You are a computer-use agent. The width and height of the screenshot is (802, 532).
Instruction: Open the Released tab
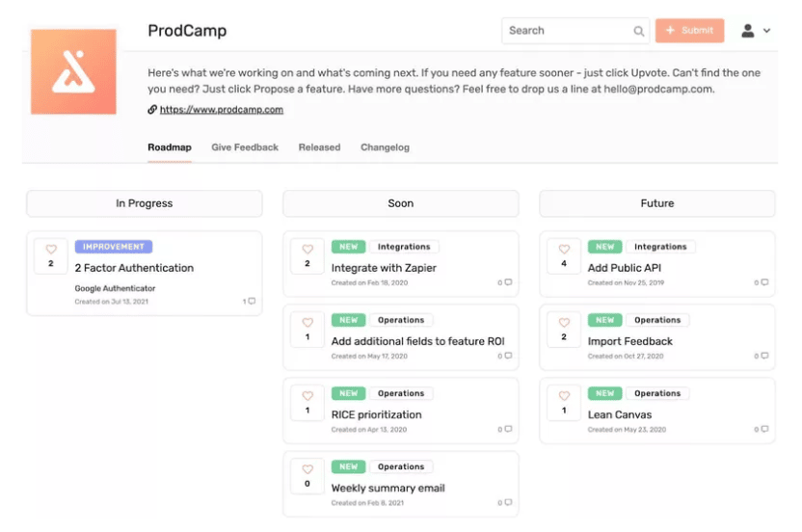coord(320,147)
